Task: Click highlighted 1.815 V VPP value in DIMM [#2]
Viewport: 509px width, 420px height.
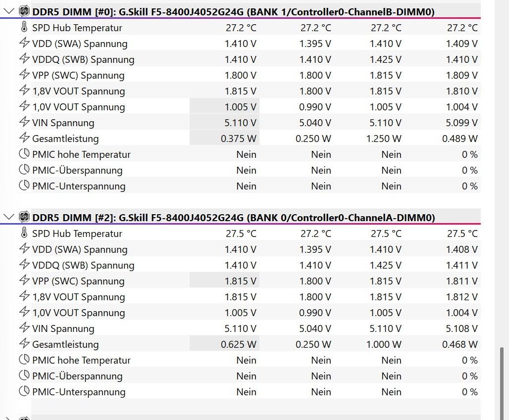Action: click(240, 281)
